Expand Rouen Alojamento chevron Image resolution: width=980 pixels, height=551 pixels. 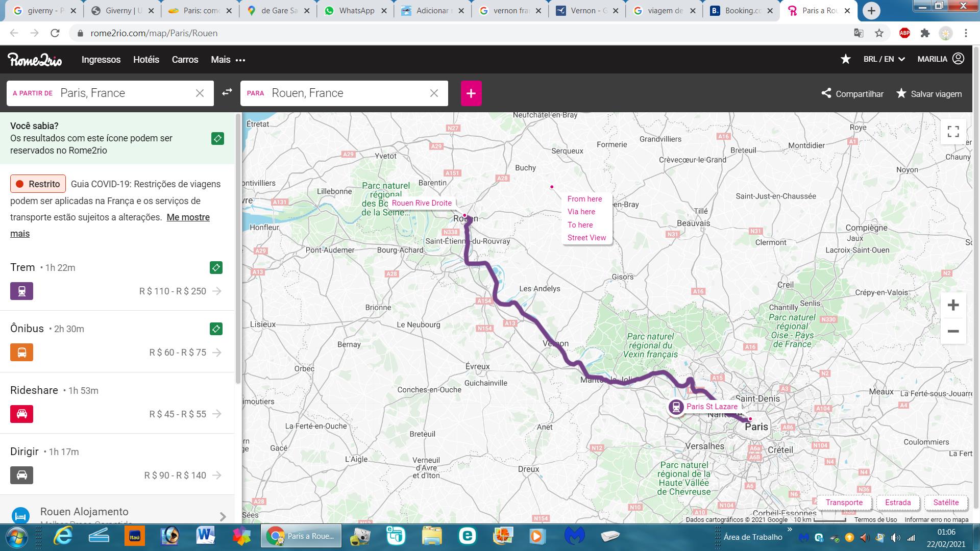[x=223, y=516]
